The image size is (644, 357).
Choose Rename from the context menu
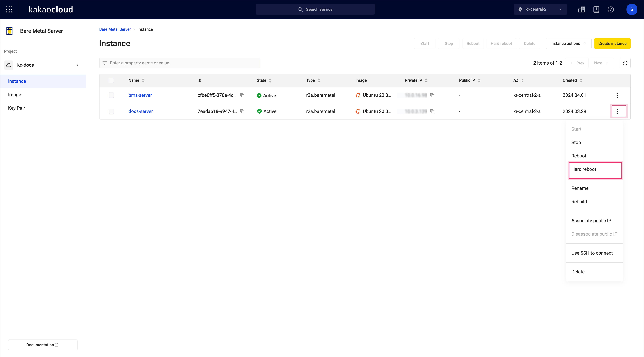pos(594,188)
